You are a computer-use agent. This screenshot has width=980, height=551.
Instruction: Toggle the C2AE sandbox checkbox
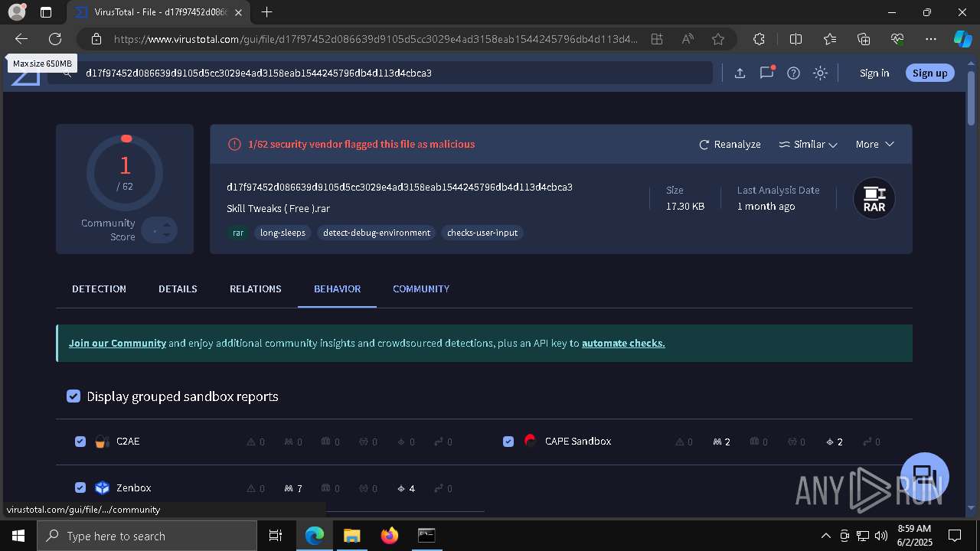point(80,442)
